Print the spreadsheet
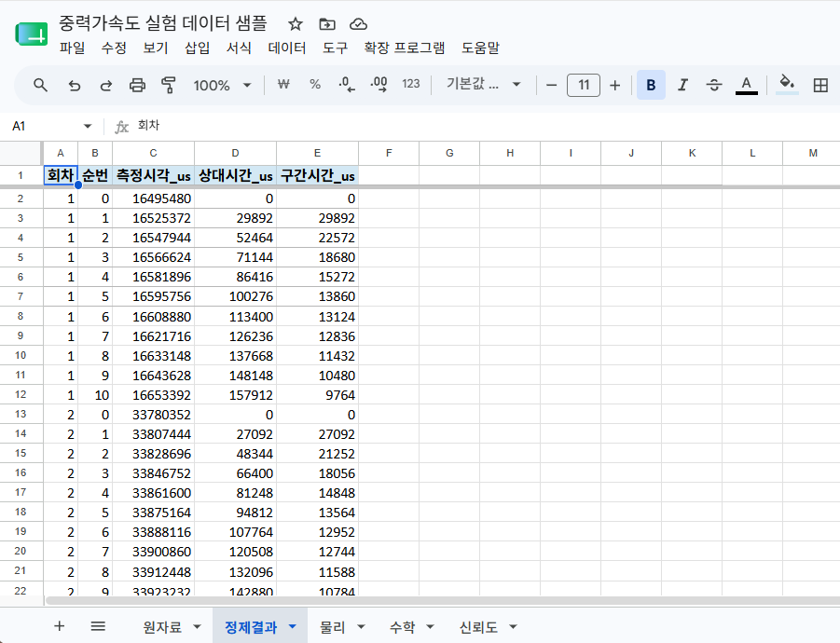 pos(137,85)
